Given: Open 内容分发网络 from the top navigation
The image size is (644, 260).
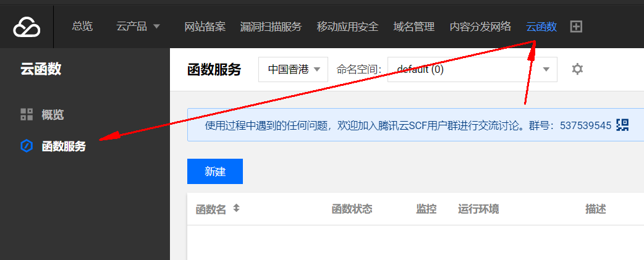Looking at the screenshot, I should click(x=480, y=27).
